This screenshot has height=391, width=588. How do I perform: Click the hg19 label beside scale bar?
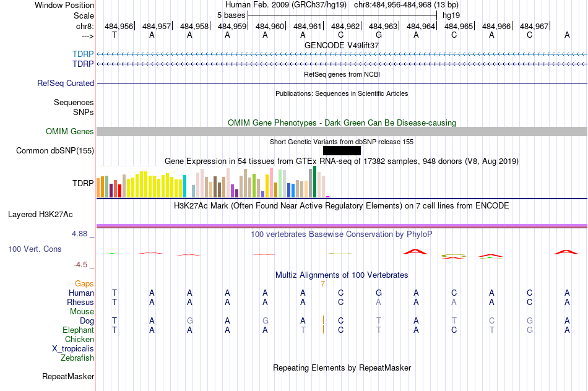451,15
